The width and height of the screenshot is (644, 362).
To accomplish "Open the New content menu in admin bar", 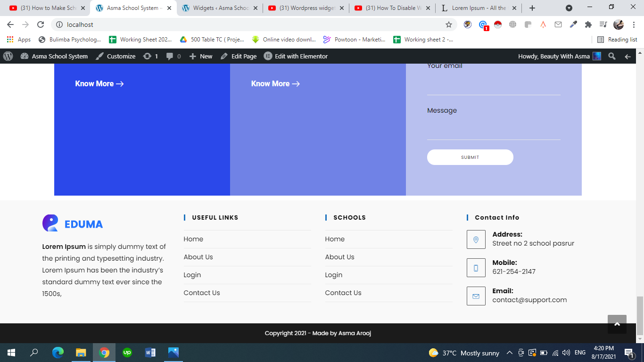I will click(201, 56).
